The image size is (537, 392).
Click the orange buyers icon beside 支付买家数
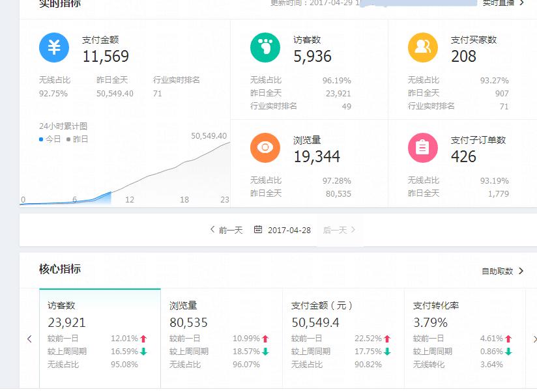[x=422, y=48]
